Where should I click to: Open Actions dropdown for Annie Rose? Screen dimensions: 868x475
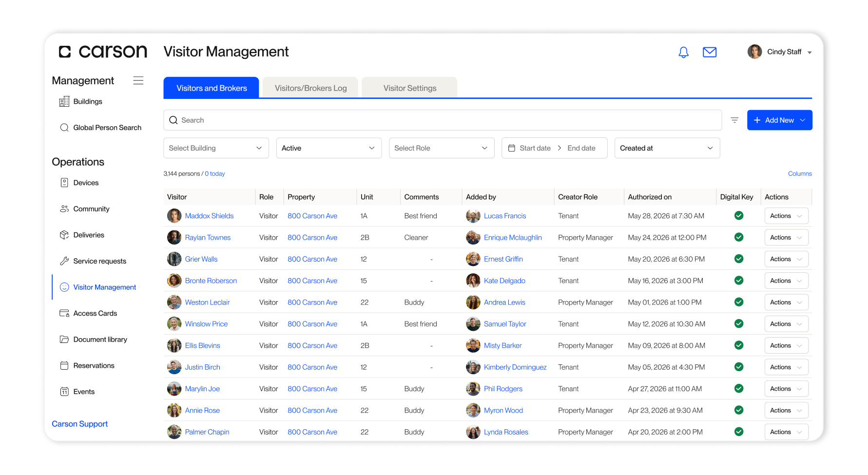point(786,411)
